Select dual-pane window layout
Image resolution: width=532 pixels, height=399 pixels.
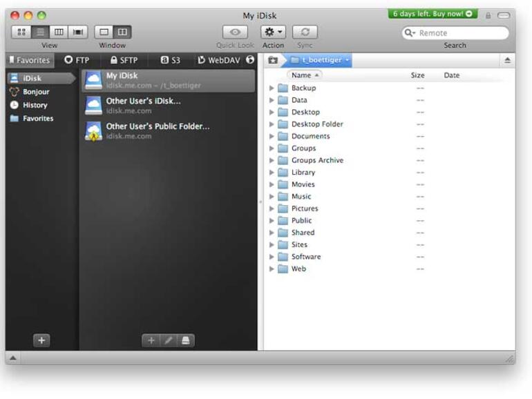pyautogui.click(x=122, y=32)
